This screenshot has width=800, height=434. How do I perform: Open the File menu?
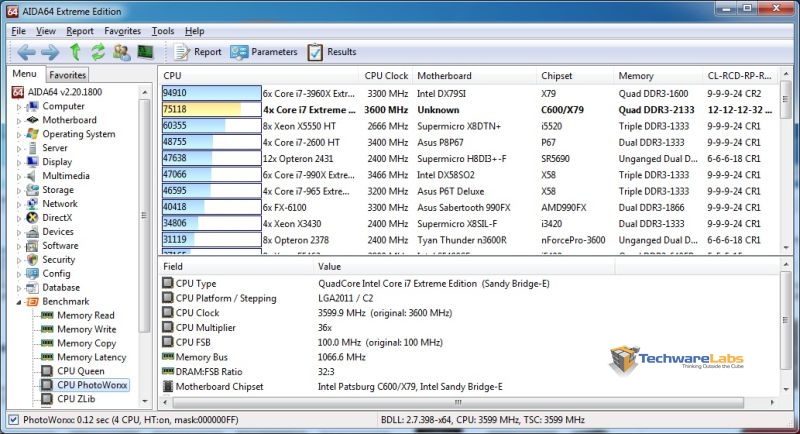pyautogui.click(x=18, y=31)
